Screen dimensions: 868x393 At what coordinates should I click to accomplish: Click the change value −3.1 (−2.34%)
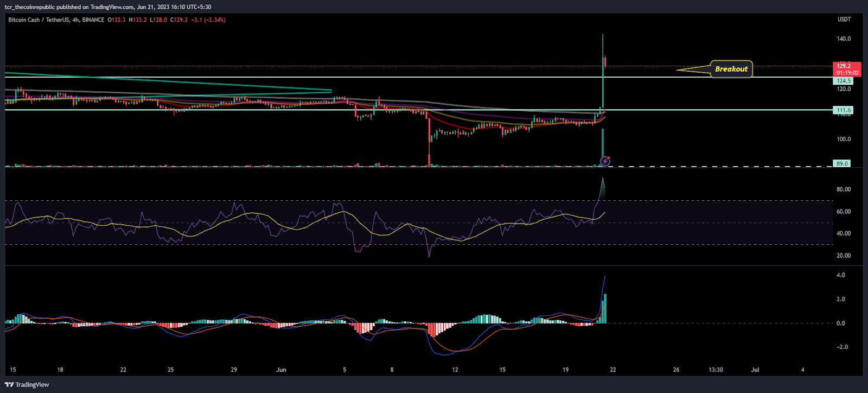pos(208,20)
